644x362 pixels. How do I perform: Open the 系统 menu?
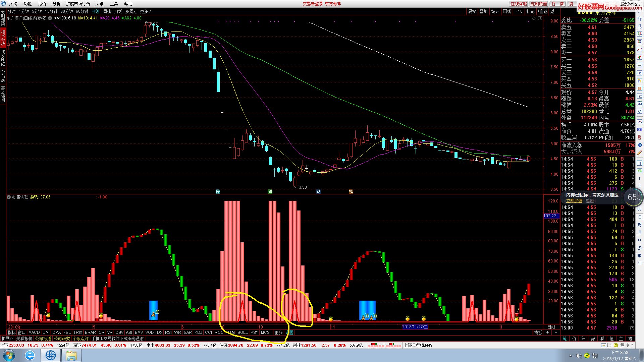[x=13, y=4]
